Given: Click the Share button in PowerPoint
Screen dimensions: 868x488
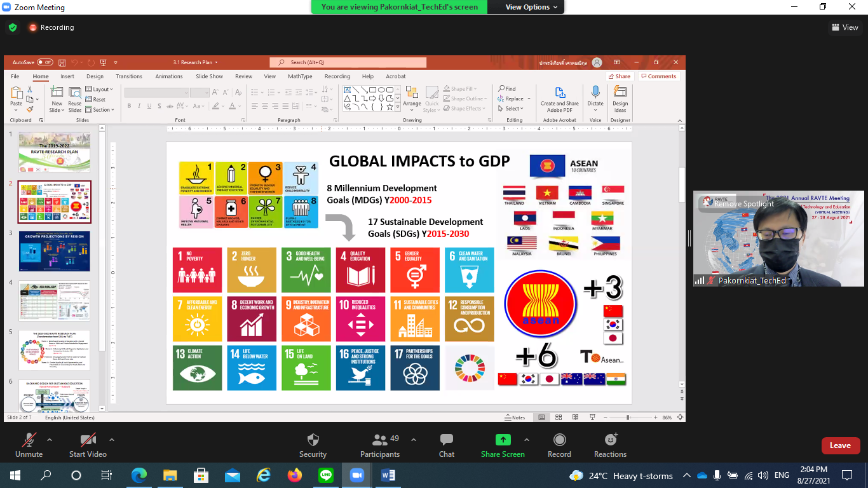Looking at the screenshot, I should pyautogui.click(x=619, y=76).
